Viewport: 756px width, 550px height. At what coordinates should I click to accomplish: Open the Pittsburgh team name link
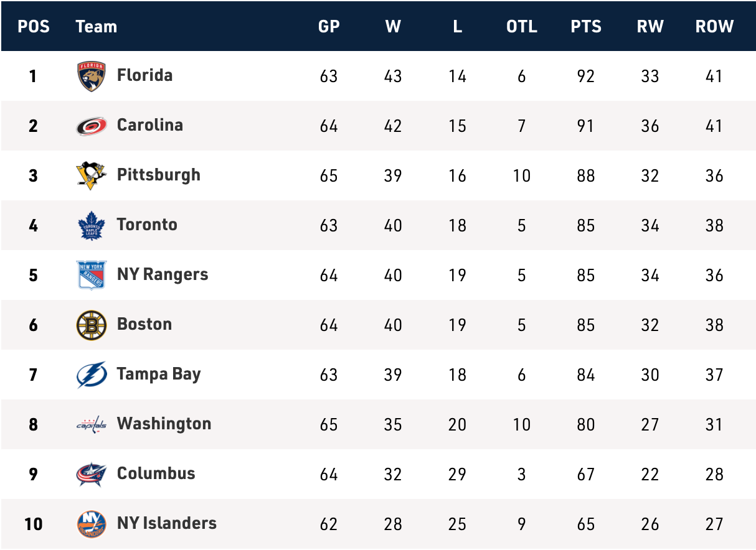click(159, 175)
